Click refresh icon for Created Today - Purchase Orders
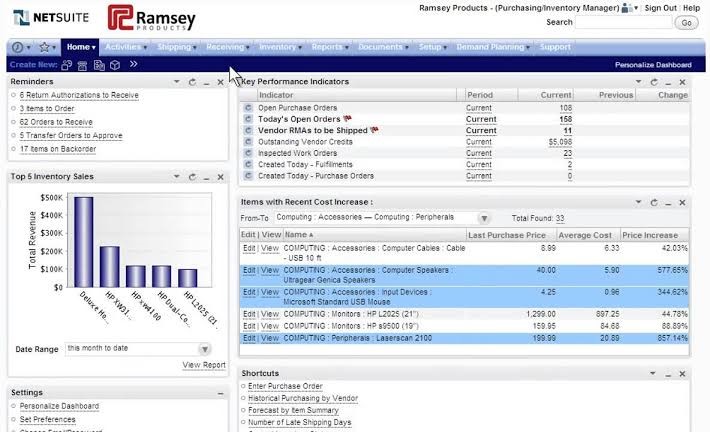Viewport: 710px width, 432px height. (248, 176)
